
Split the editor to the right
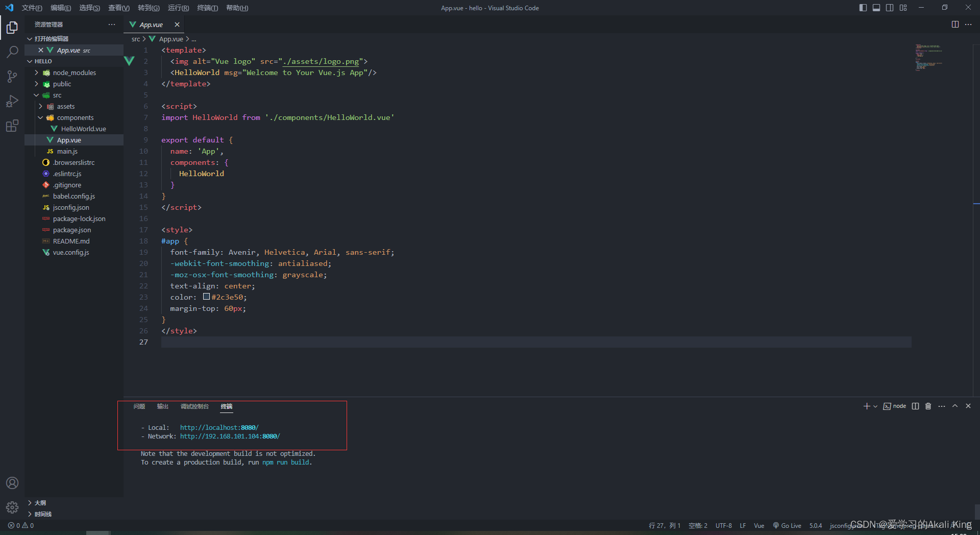[x=955, y=25]
